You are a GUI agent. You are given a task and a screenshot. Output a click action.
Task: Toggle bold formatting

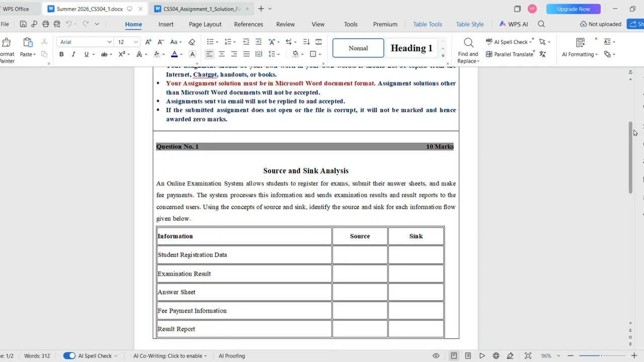point(61,54)
